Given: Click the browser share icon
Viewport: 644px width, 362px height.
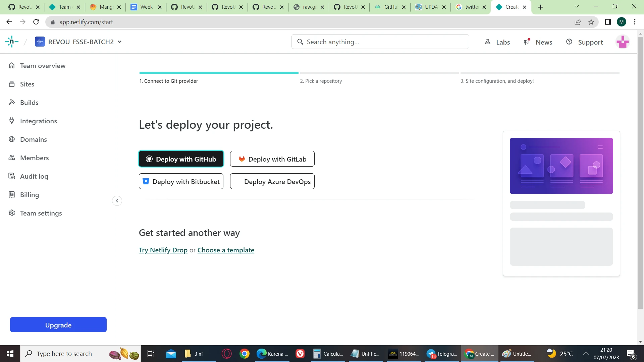Looking at the screenshot, I should 578,22.
